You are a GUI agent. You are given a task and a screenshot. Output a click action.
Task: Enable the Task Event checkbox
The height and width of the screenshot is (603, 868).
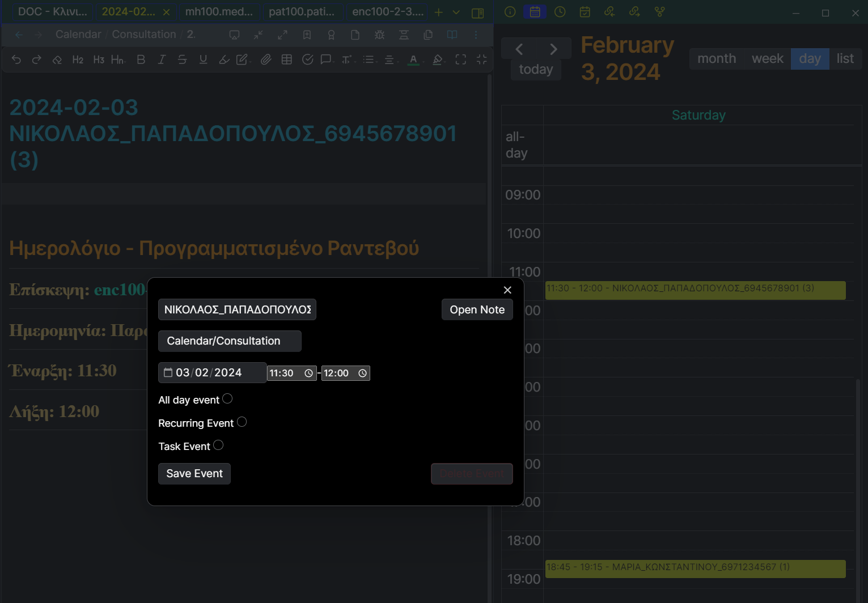coord(218,445)
